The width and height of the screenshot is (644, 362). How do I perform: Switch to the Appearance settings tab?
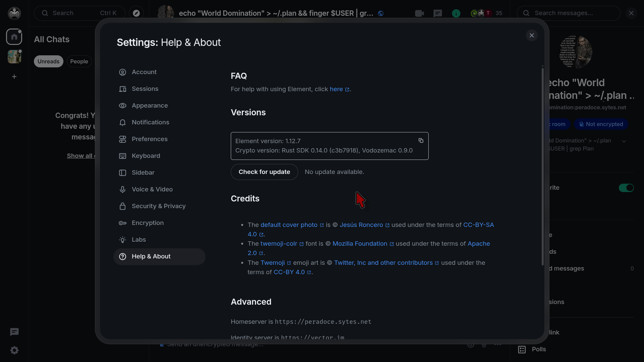coord(150,106)
